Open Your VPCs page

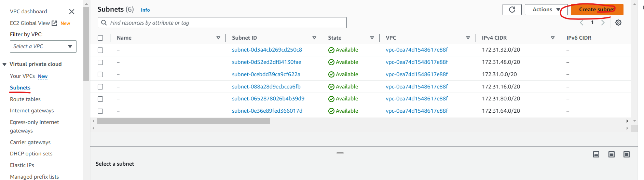pos(22,76)
